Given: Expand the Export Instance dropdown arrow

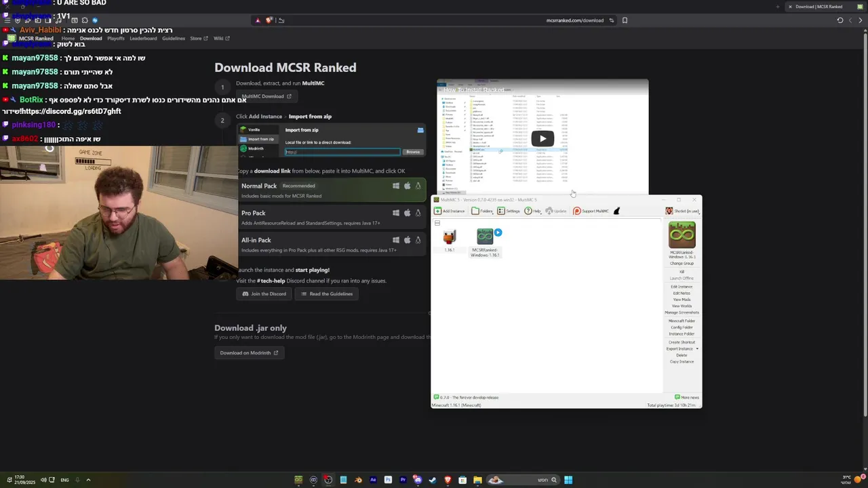Looking at the screenshot, I should point(697,349).
